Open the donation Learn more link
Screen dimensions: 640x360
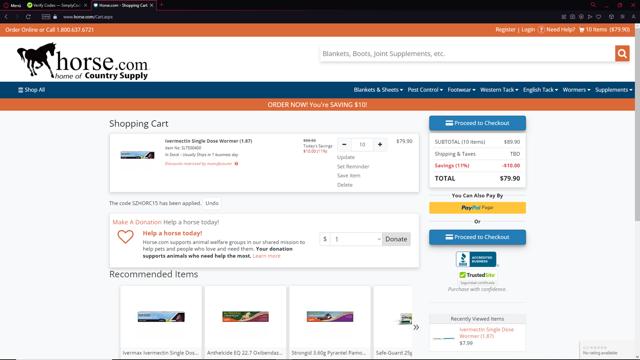[267, 256]
